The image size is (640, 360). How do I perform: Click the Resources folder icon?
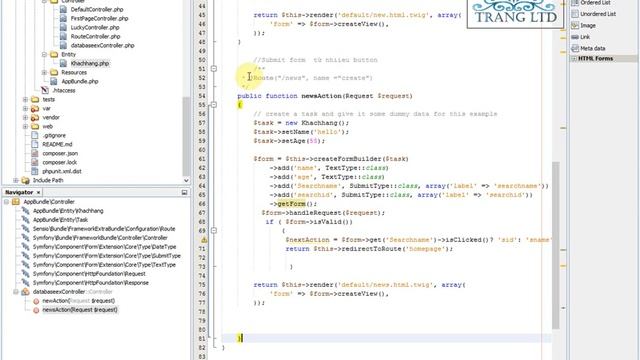point(54,72)
